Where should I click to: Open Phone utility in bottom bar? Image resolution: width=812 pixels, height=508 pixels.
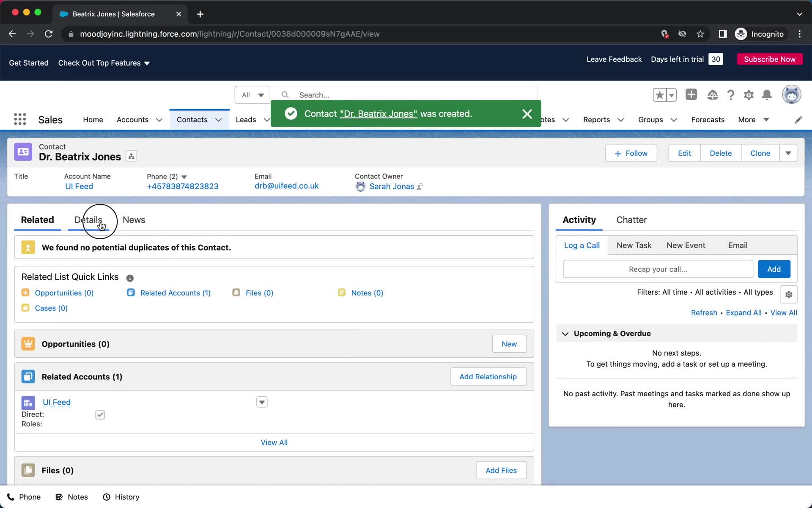(24, 497)
